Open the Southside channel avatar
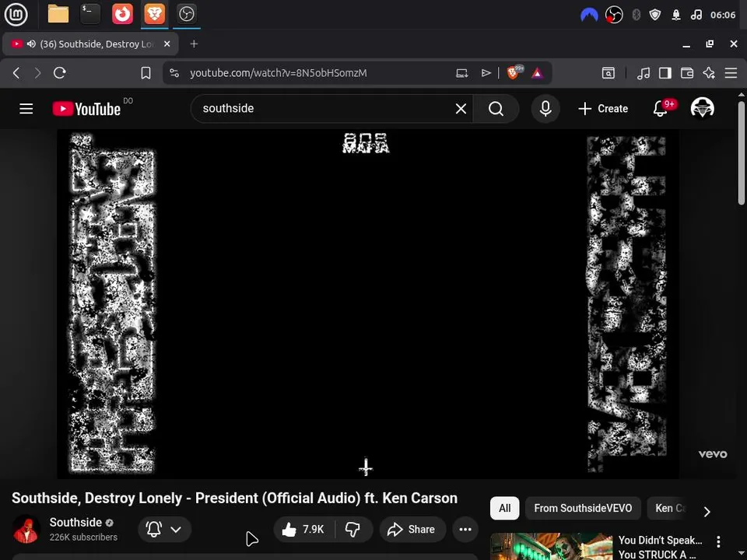 point(26,529)
